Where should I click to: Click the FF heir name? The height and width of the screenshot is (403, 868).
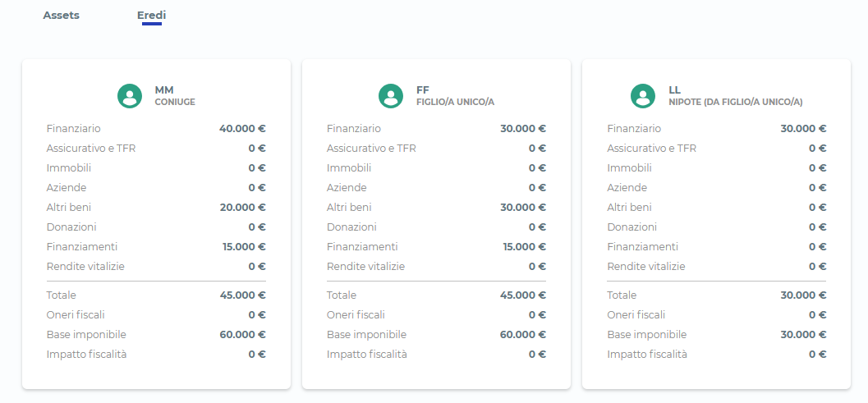[x=423, y=89]
